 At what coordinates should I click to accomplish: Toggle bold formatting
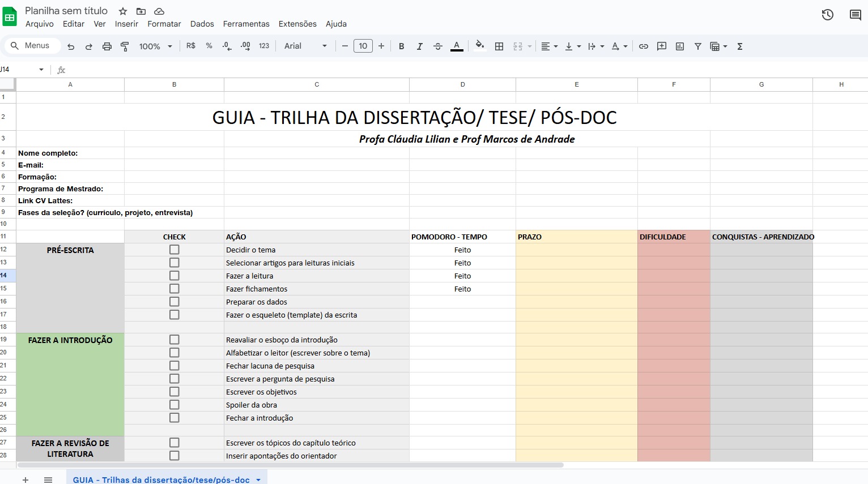click(401, 46)
